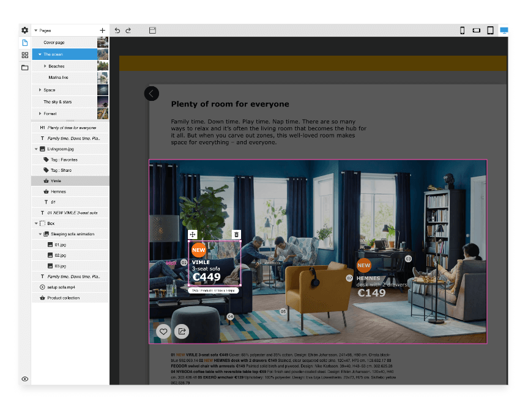
Task: Add a new page with plus icon
Action: (x=102, y=31)
